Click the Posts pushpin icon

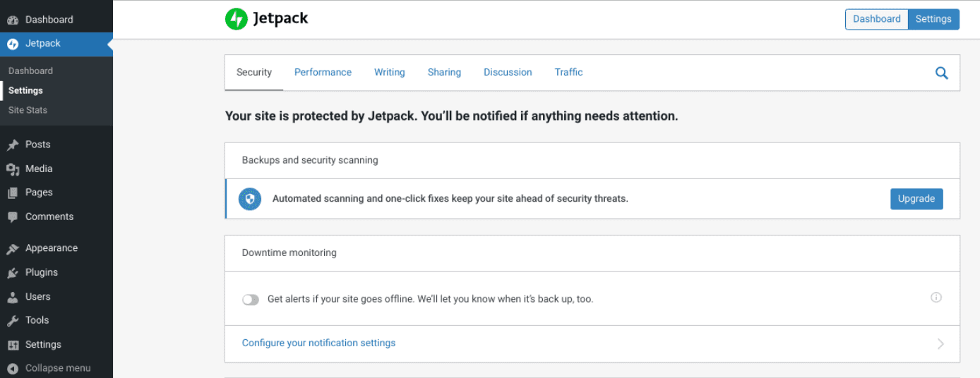click(x=13, y=145)
